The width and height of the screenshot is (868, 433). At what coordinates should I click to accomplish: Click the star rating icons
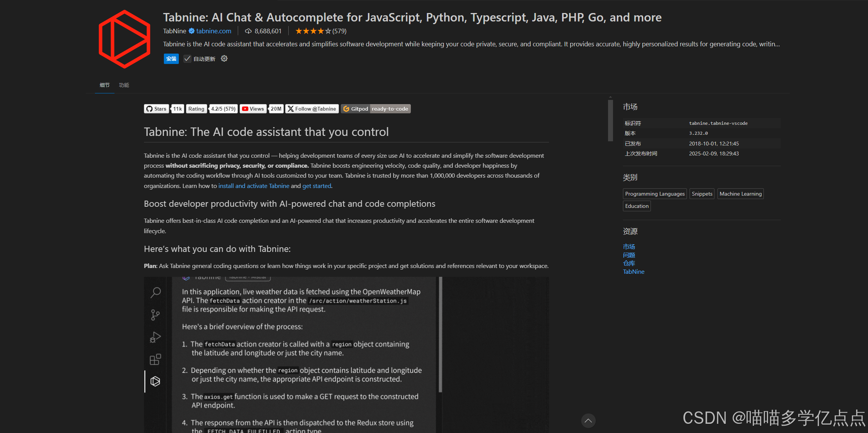(313, 31)
